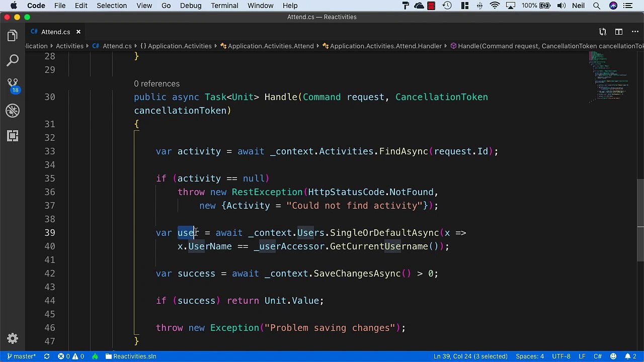The height and width of the screenshot is (362, 644).
Task: Open the Apple menu
Action: coord(14,6)
